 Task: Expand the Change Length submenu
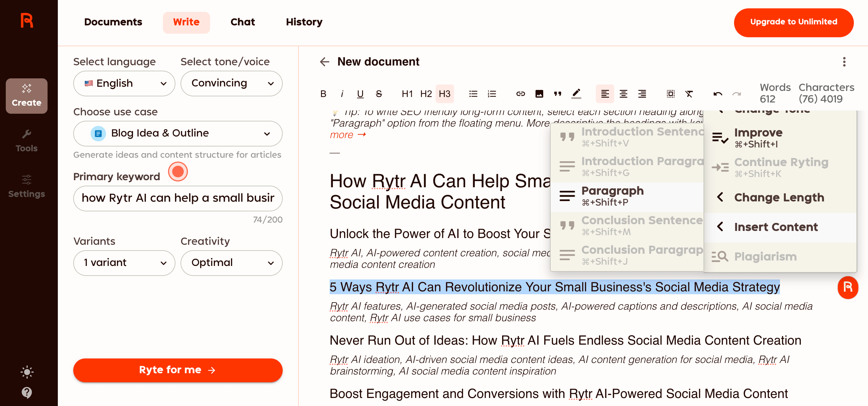point(780,198)
